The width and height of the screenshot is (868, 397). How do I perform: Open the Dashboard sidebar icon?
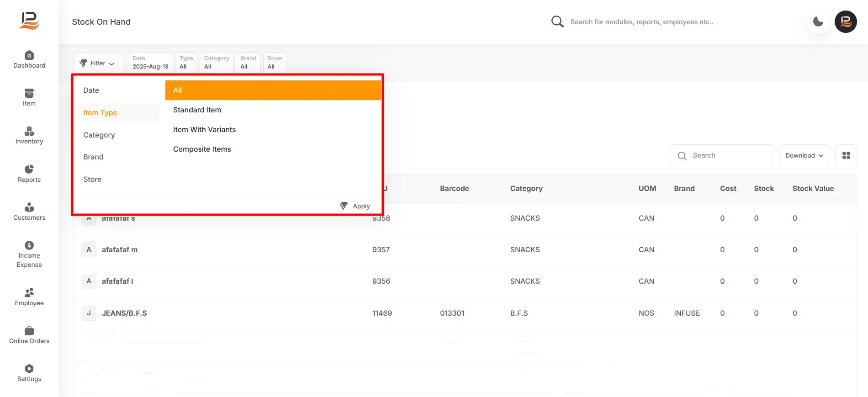pyautogui.click(x=29, y=55)
